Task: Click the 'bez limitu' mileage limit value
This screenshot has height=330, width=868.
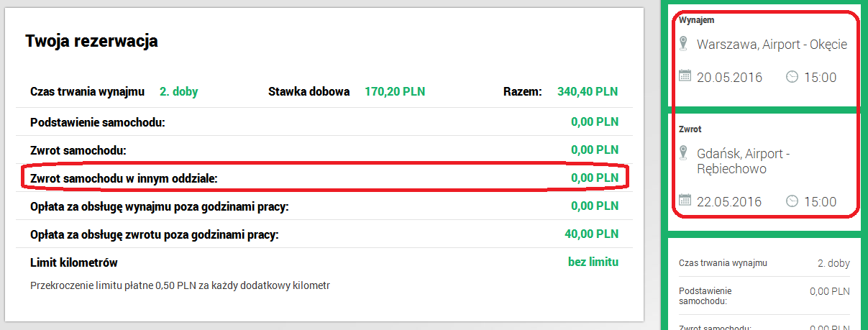Action: [x=593, y=262]
